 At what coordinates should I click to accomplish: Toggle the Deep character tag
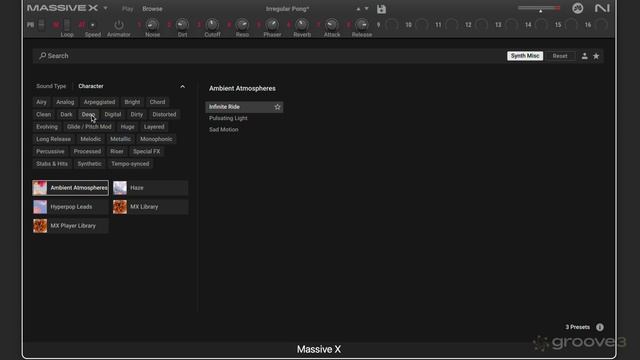[88, 114]
